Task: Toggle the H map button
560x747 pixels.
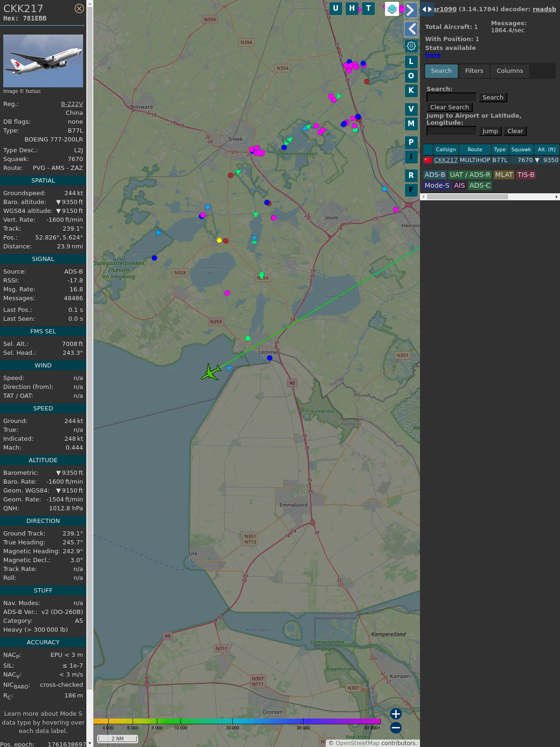Action: [x=352, y=8]
